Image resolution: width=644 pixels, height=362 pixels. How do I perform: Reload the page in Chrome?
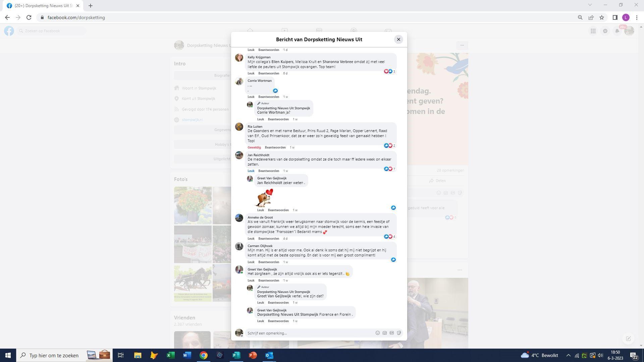[29, 17]
